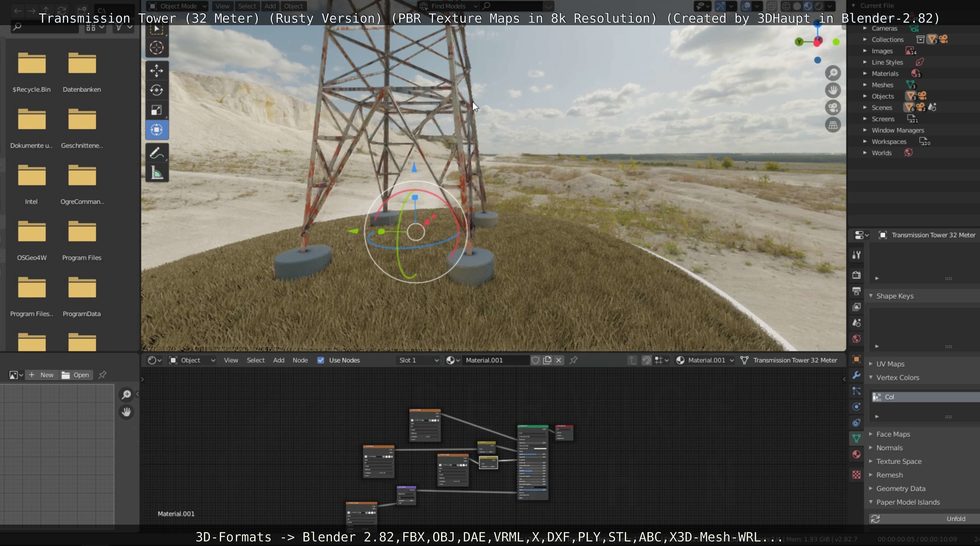The height and width of the screenshot is (546, 980).
Task: Click the image editor pan hand icon
Action: (126, 412)
